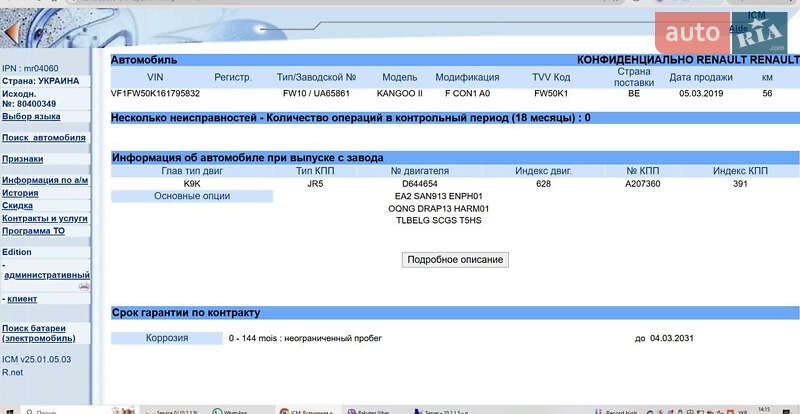The height and width of the screenshot is (414, 800).
Task: Click the Глав тип двиг header
Action: pyautogui.click(x=192, y=171)
